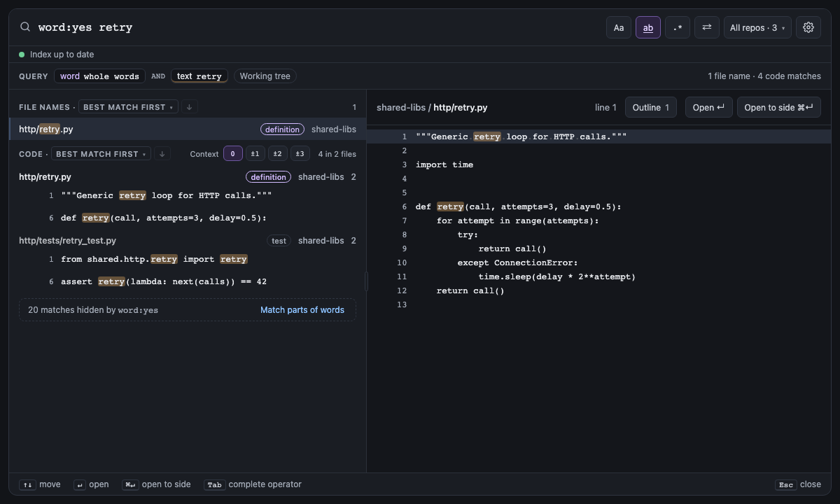
Task: Select the 'word whole words' query chip
Action: [99, 76]
